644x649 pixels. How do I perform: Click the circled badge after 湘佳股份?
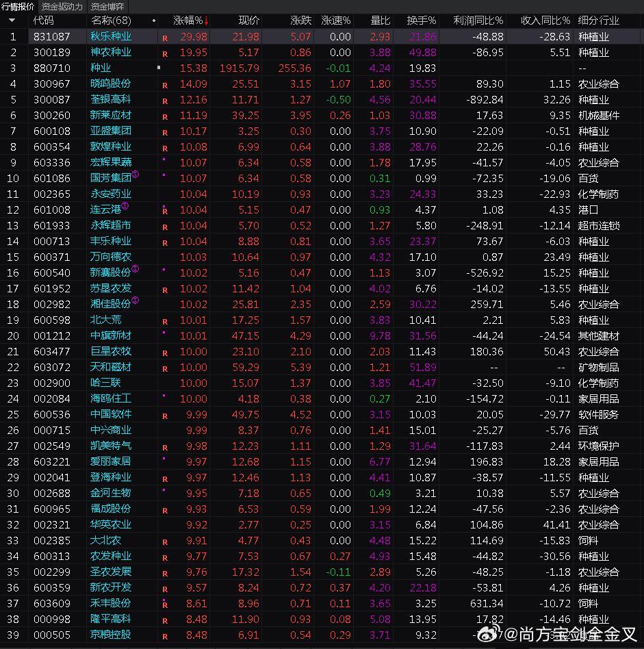pyautogui.click(x=136, y=300)
